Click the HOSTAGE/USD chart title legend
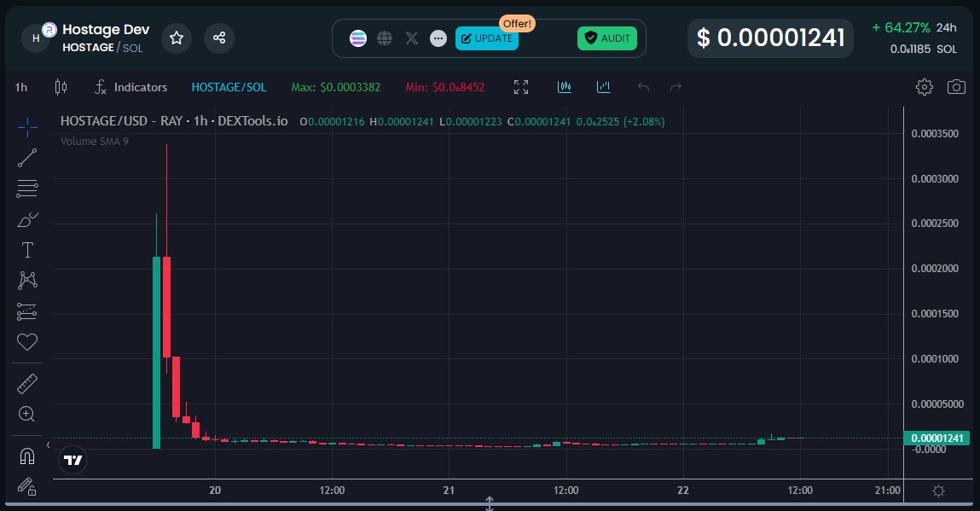The width and height of the screenshot is (980, 511). point(174,121)
